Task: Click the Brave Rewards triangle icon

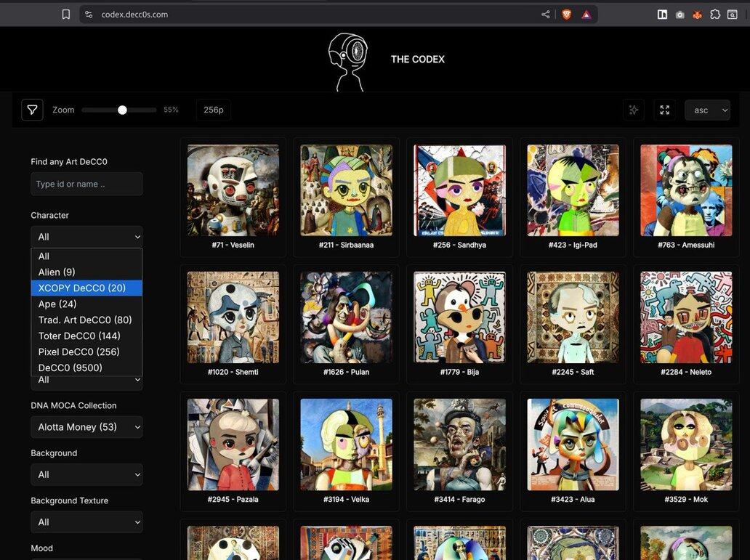Action: 586,14
